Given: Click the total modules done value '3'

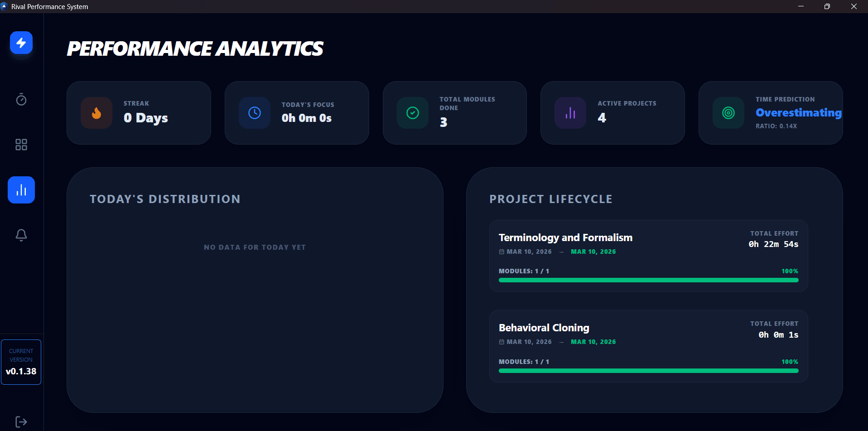Looking at the screenshot, I should tap(444, 122).
